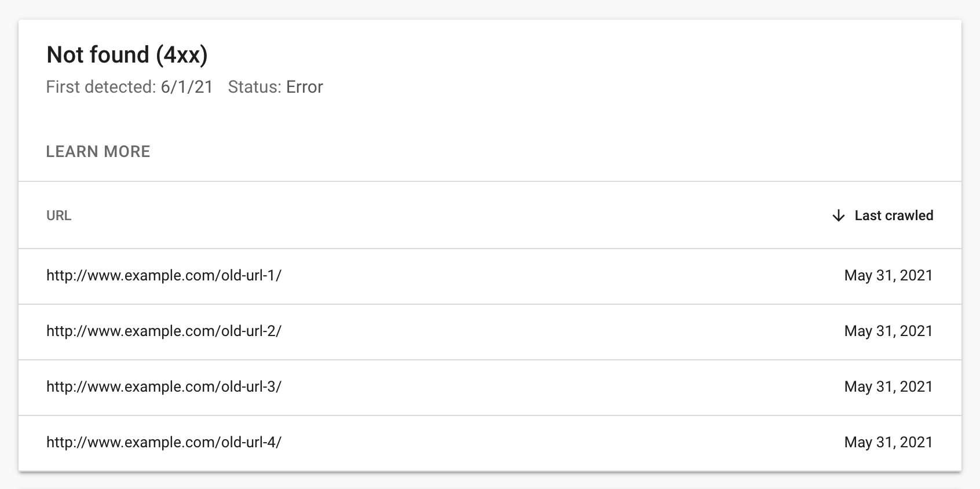
Task: Click the "Not found" heading words
Action: (x=98, y=55)
